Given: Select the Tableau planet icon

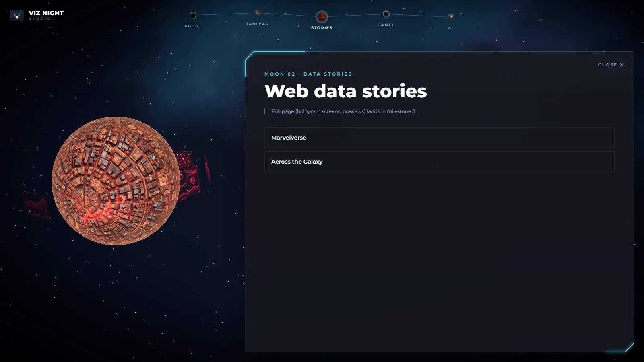Looking at the screenshot, I should [258, 13].
